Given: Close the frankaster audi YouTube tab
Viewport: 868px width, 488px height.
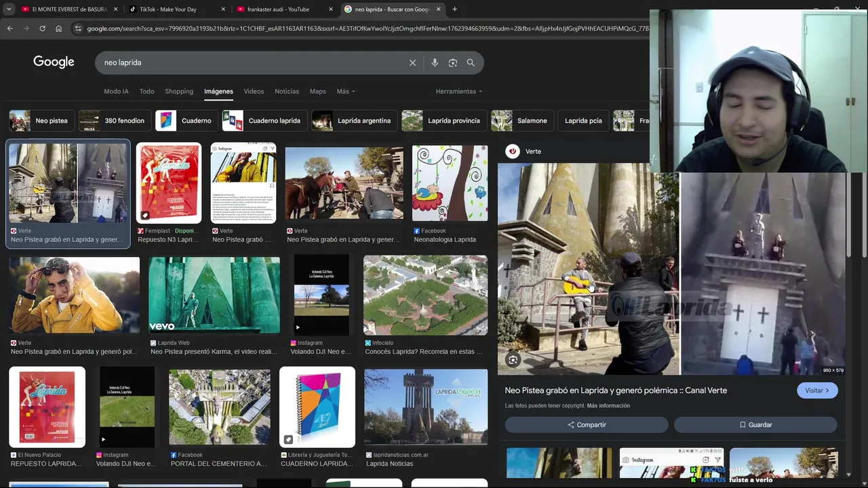Looking at the screenshot, I should tap(331, 9).
